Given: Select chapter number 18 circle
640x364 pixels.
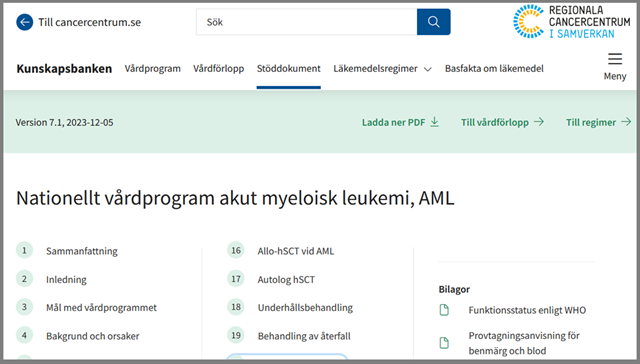Looking at the screenshot, I should 236,307.
